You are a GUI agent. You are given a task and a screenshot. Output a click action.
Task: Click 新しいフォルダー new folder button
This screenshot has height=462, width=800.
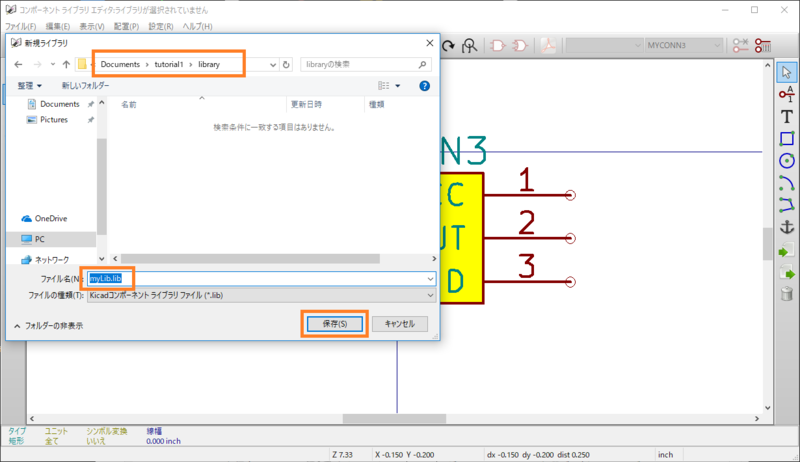coord(85,86)
